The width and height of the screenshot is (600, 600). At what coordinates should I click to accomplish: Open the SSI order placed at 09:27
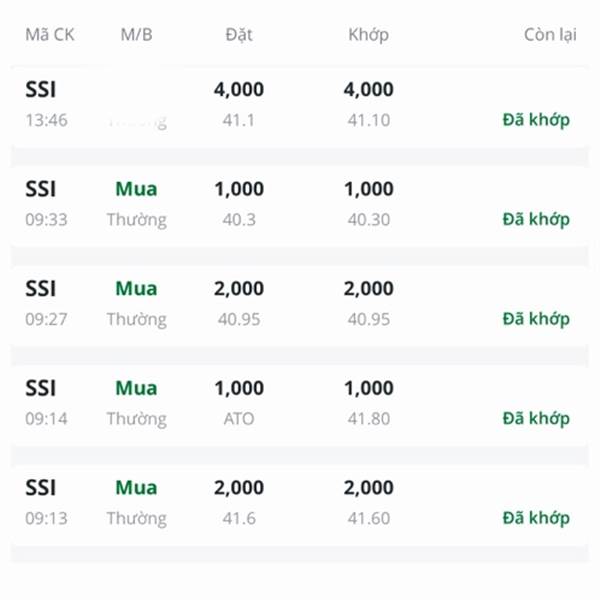coord(300,304)
